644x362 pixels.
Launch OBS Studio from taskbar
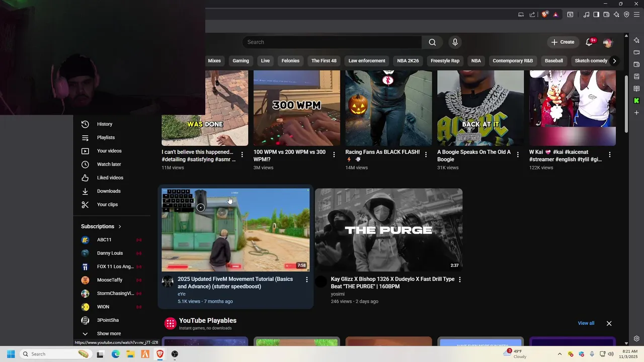[175, 354]
